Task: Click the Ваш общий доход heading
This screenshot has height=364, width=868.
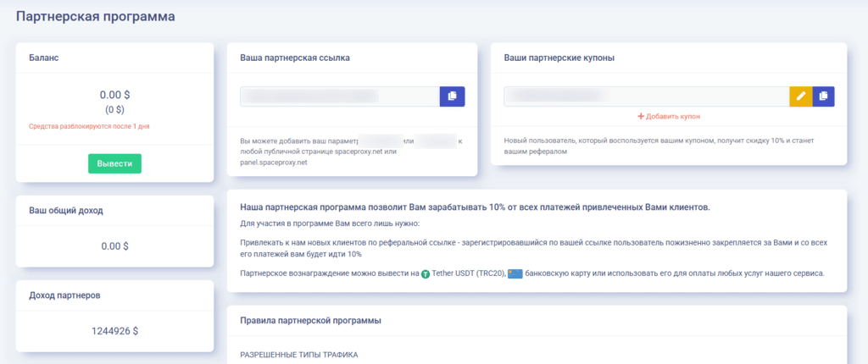Action: pos(66,210)
